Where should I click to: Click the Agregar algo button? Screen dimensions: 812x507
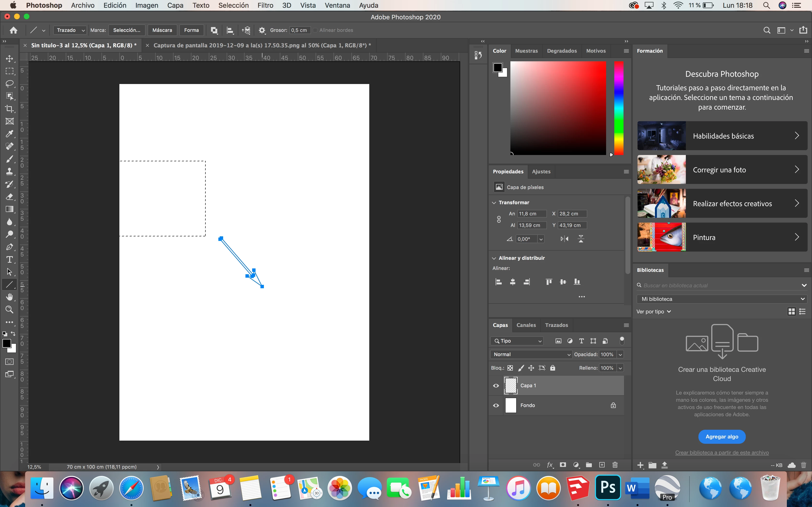[x=722, y=437]
